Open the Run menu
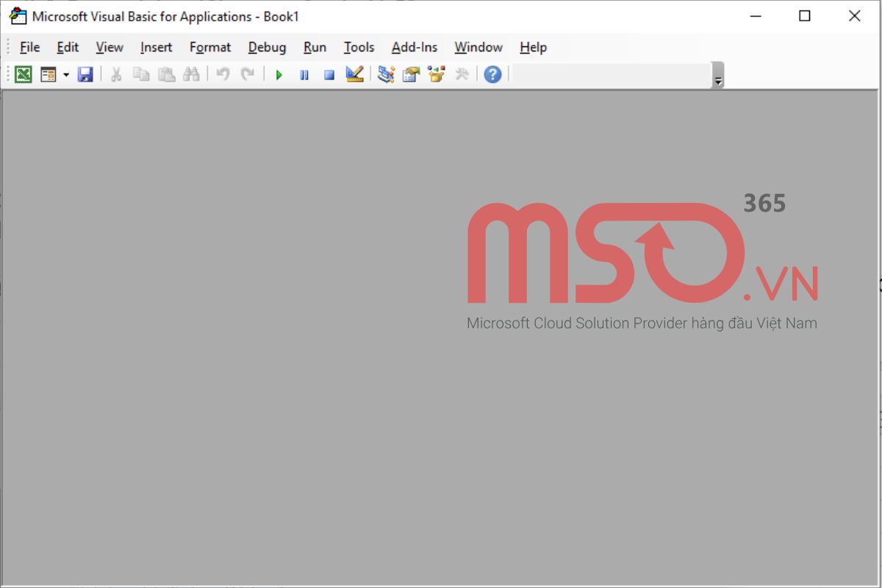This screenshot has height=588, width=882. [315, 47]
